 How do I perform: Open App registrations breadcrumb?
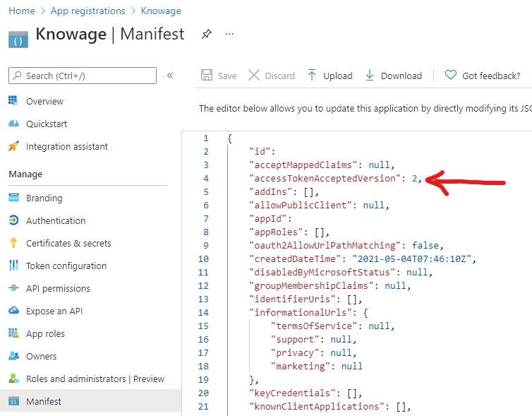click(88, 11)
